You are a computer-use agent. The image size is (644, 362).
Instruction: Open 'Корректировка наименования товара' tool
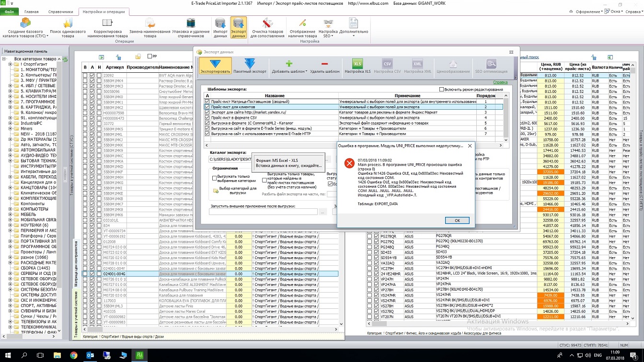(107, 27)
